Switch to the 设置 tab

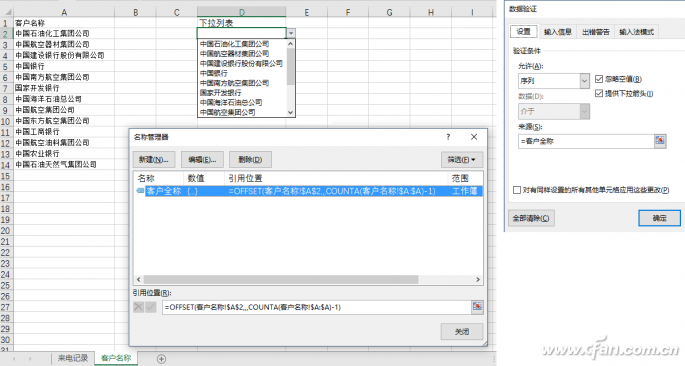click(523, 31)
